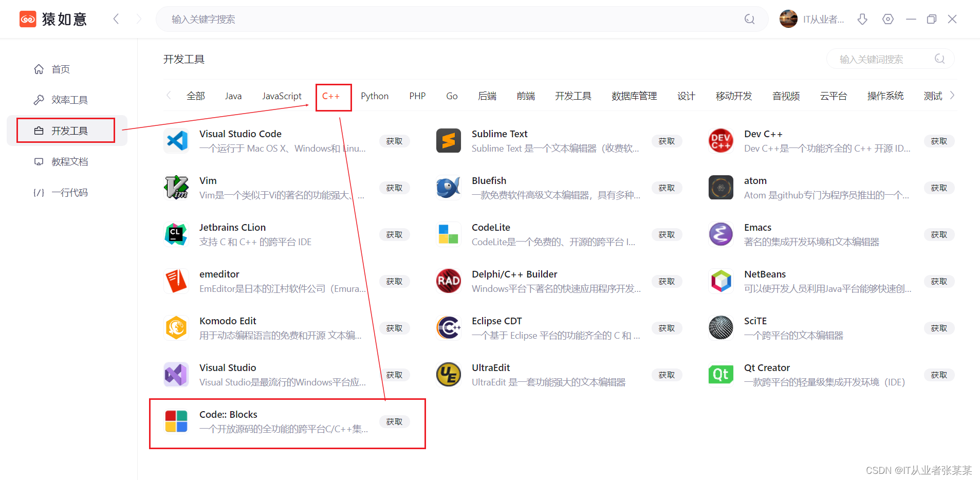Click the emeditor app icon
Viewport: 980px width, 480px height.
[176, 281]
